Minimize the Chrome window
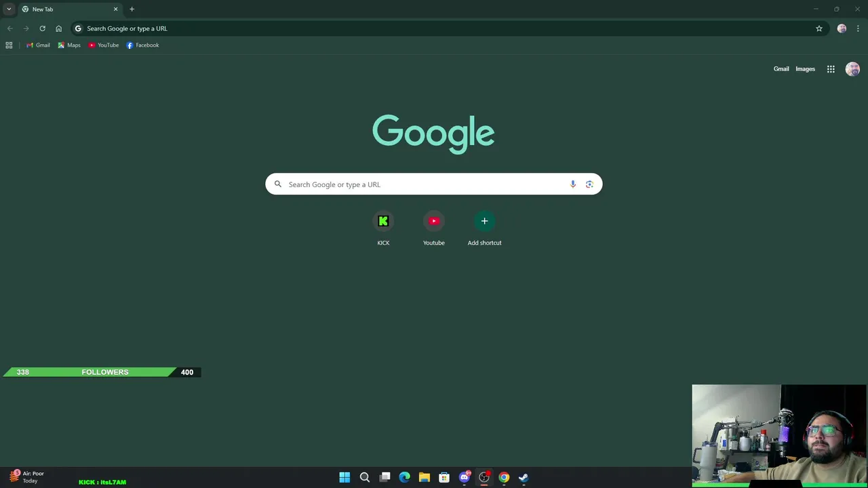 tap(816, 9)
